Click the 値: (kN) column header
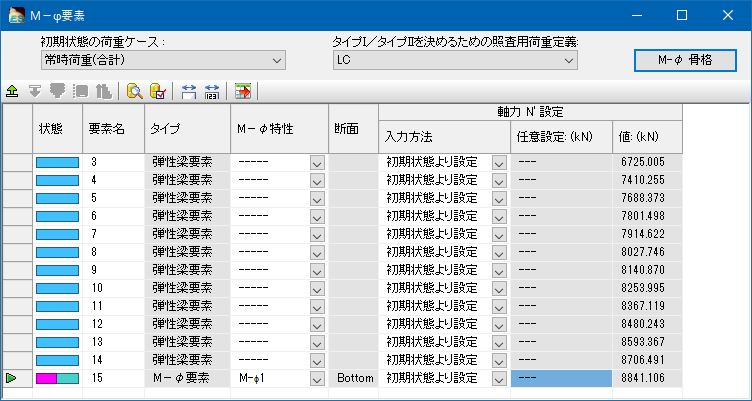 (x=647, y=137)
